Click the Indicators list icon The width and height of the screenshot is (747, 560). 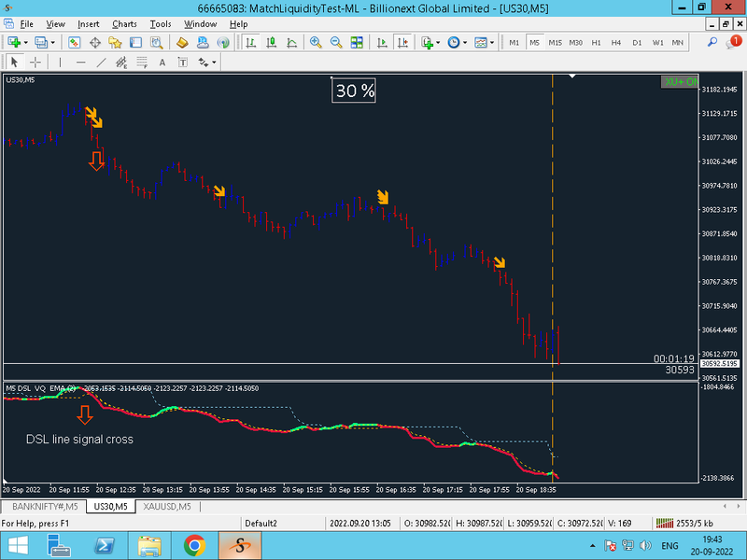[x=428, y=42]
